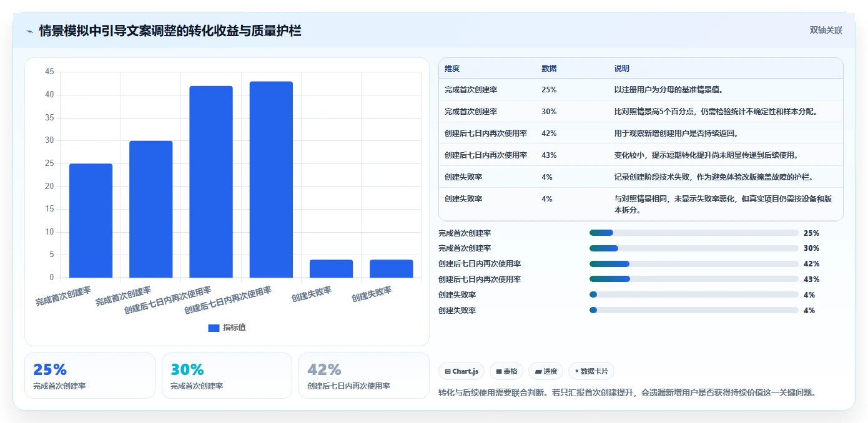Click the 完成首次创建率 label beside the 30% progress bar
The height and width of the screenshot is (423, 868).
point(465,248)
